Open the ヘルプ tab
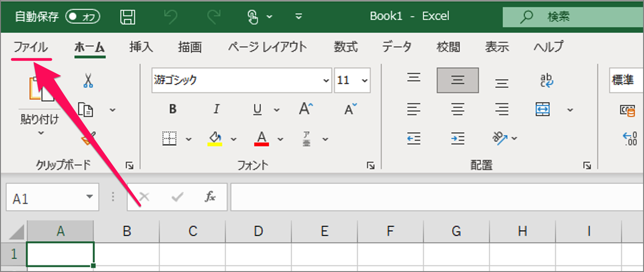 pyautogui.click(x=548, y=47)
